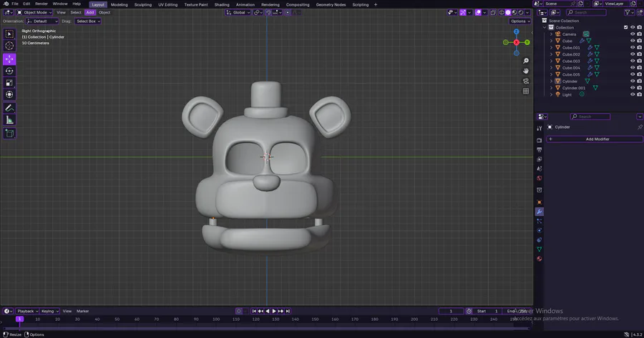Open the Marker menu in timeline
Viewport: 644px width, 338px height.
click(82, 311)
